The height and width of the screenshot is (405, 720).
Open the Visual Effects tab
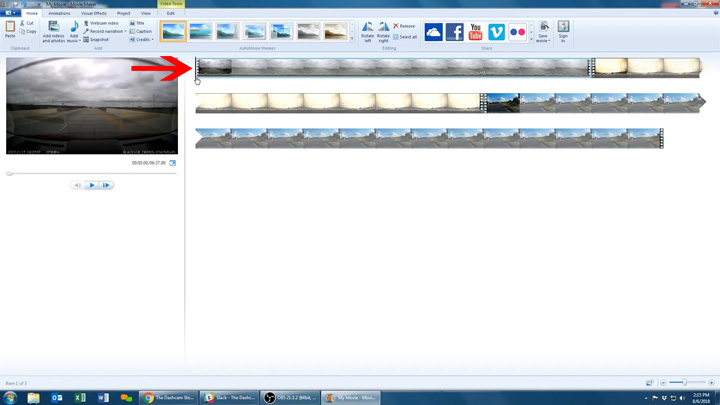pos(94,13)
